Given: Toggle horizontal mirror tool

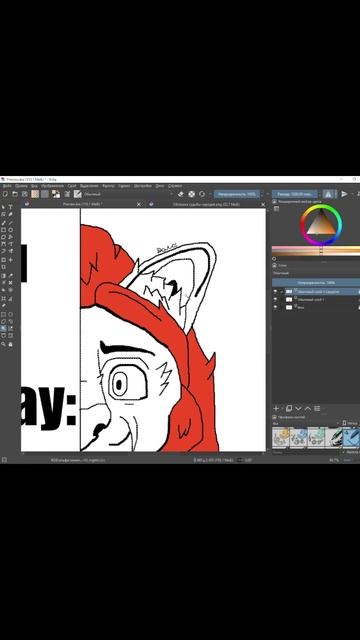Looking at the screenshot, I should [328, 194].
